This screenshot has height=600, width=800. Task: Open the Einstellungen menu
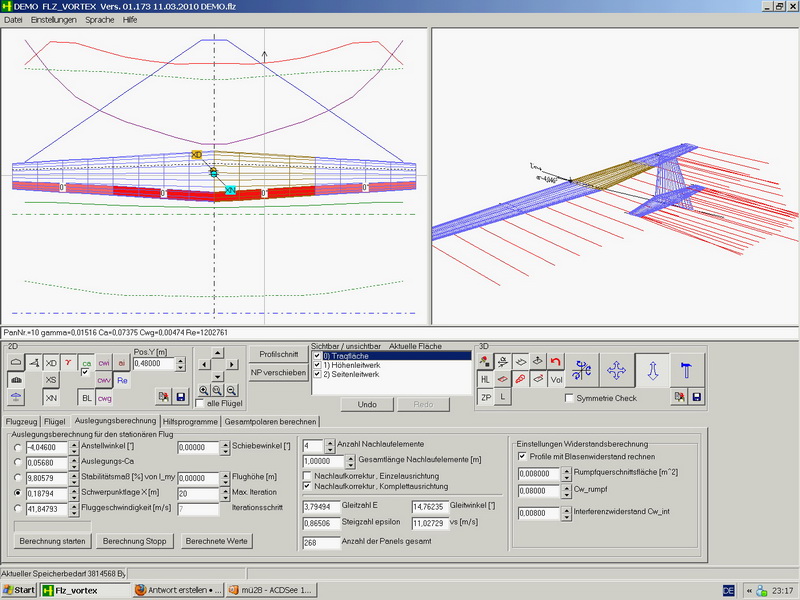coord(53,20)
